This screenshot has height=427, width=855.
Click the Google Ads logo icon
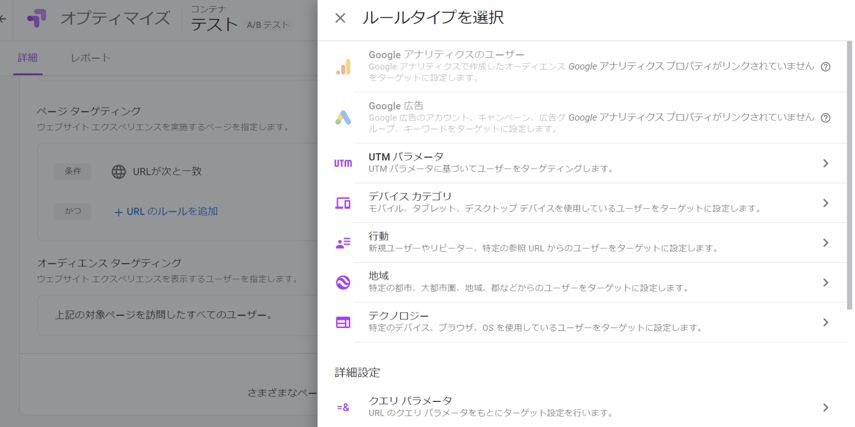coord(344,118)
